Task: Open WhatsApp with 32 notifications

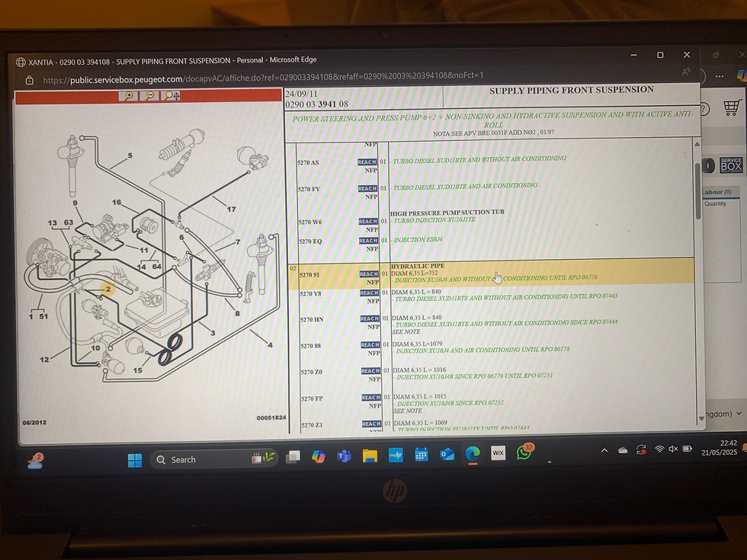Action: [x=524, y=453]
